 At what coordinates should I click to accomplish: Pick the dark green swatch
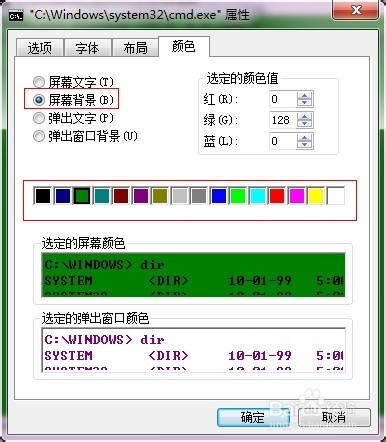(82, 196)
